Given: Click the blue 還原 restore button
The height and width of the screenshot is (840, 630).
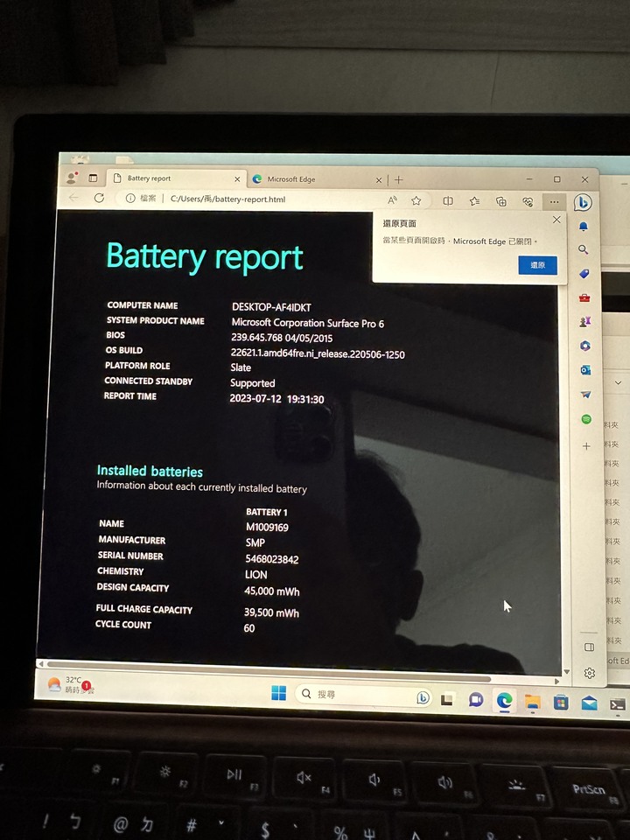Looking at the screenshot, I should (x=538, y=265).
